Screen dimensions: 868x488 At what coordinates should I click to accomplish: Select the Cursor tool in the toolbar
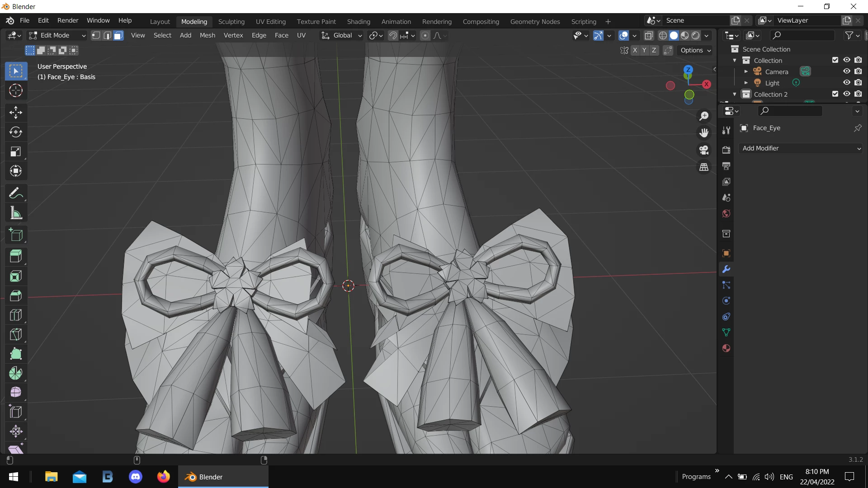[x=16, y=91]
